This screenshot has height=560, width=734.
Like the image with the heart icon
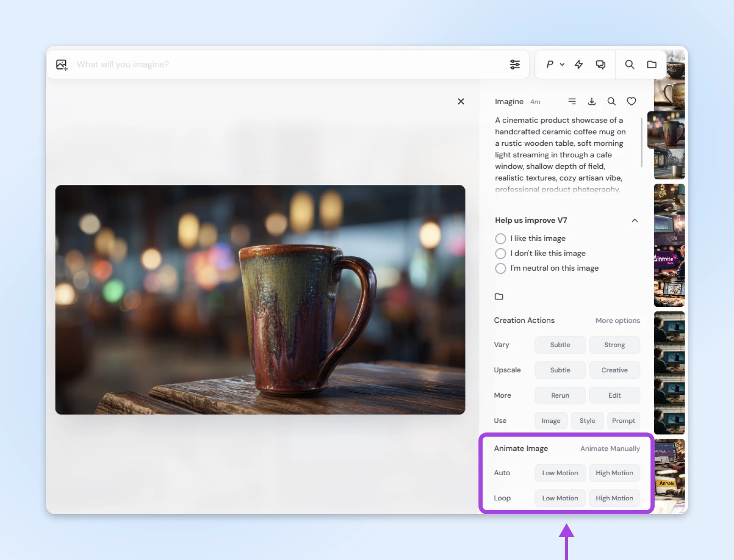(x=631, y=101)
